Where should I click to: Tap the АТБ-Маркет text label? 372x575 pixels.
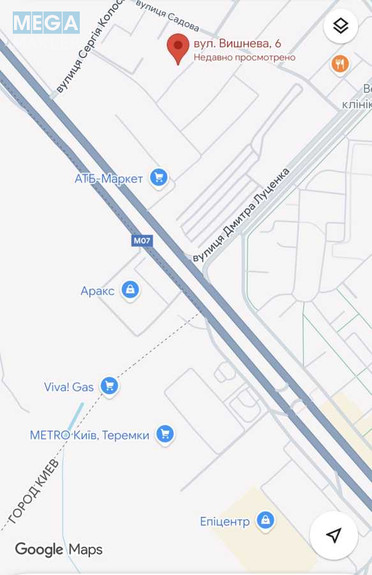109,179
